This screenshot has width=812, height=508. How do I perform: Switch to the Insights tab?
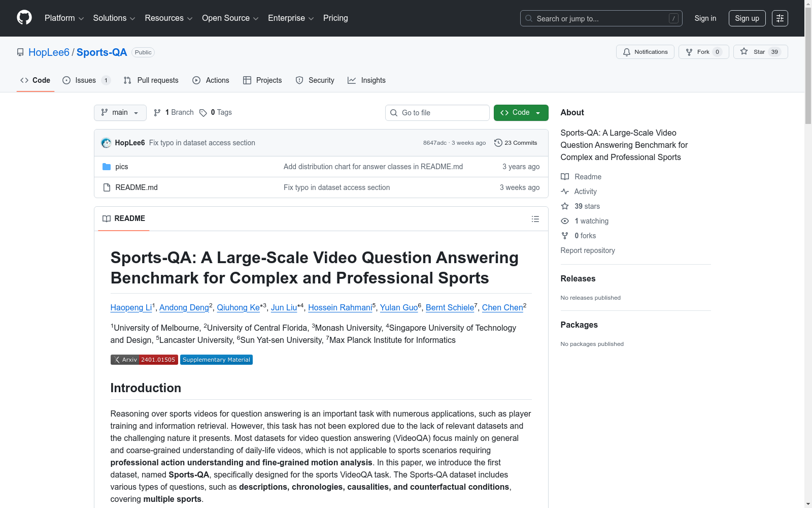(367, 80)
